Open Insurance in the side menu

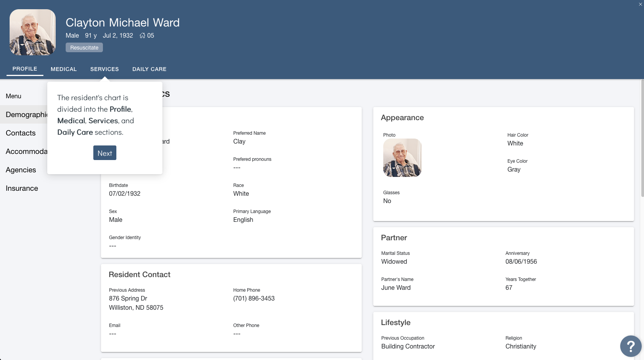[x=22, y=188]
